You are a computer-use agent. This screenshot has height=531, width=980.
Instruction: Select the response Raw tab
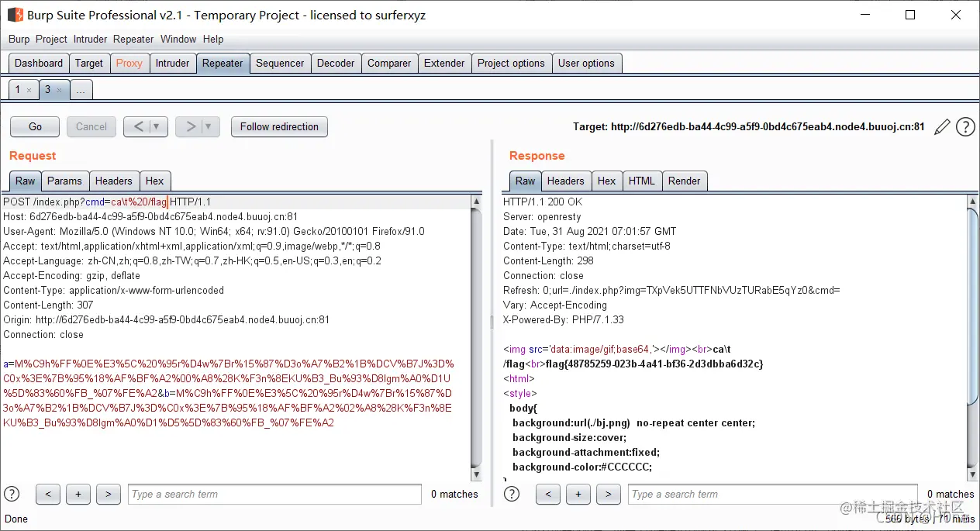pyautogui.click(x=526, y=181)
